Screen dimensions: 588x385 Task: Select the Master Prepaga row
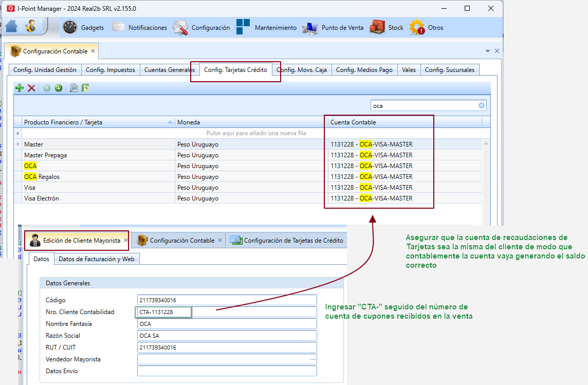248,155
